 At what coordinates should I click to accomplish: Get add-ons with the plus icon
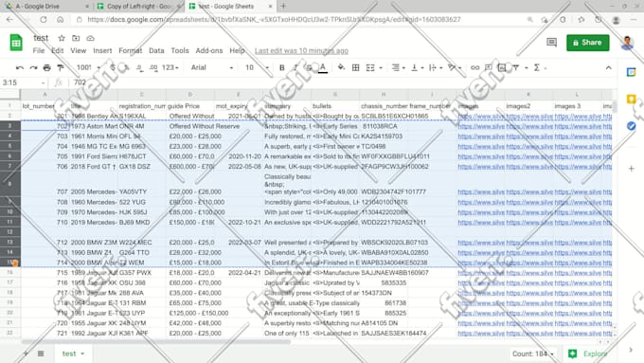point(632,169)
